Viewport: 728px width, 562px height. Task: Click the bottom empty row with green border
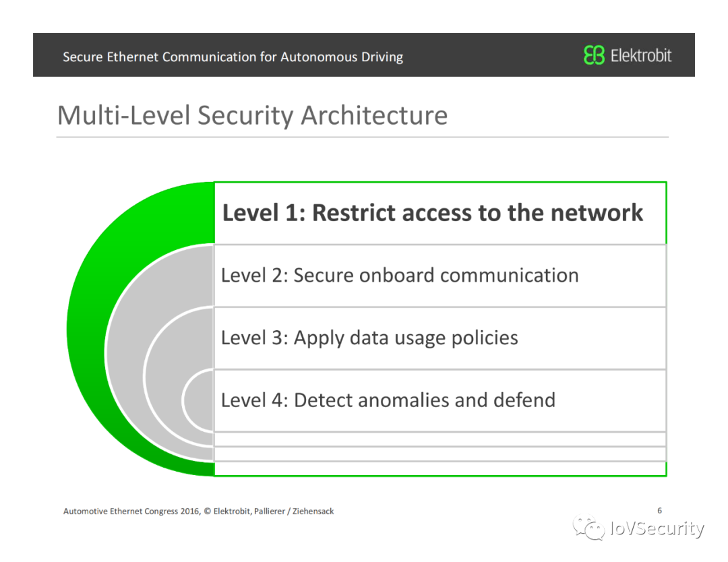click(439, 468)
